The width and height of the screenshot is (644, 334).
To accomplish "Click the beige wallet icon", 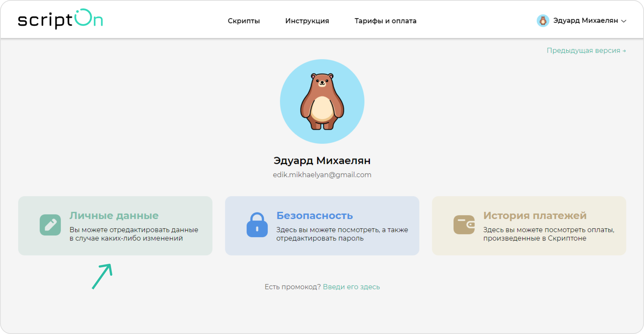I will (x=464, y=225).
